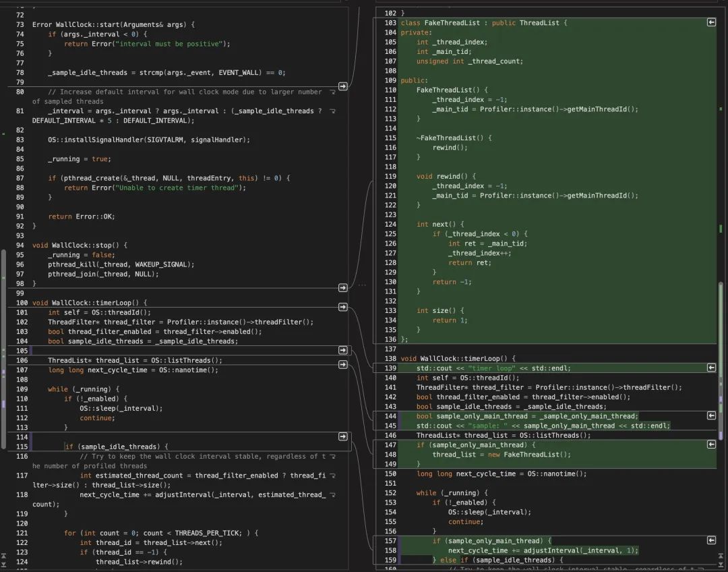This screenshot has width=728, height=572.
Task: Click the right-arrow merge button on left line 105
Action: coord(342,350)
